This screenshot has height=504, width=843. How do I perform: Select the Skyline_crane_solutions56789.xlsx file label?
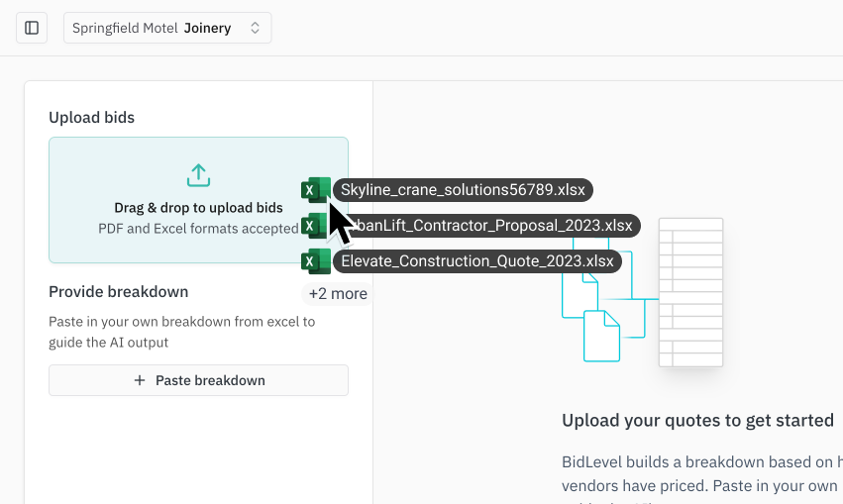[463, 189]
